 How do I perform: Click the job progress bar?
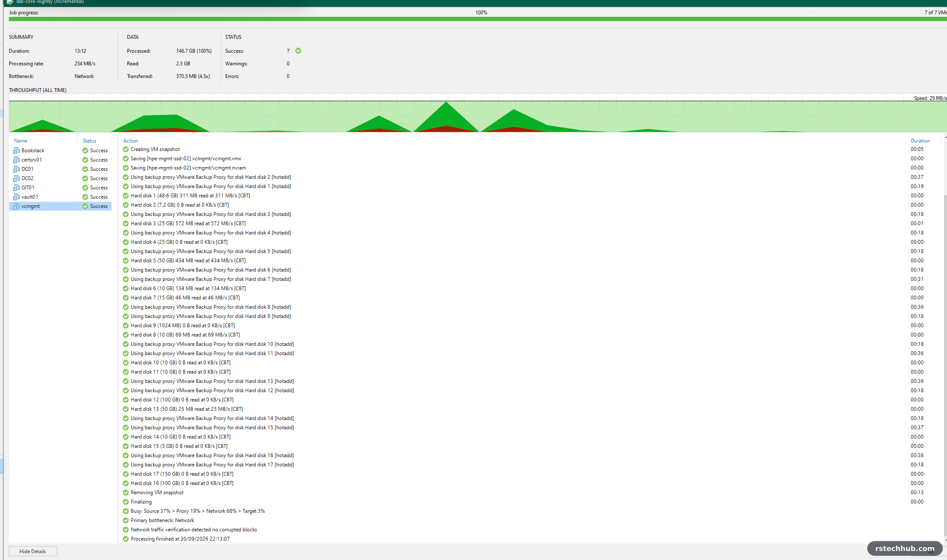click(478, 19)
